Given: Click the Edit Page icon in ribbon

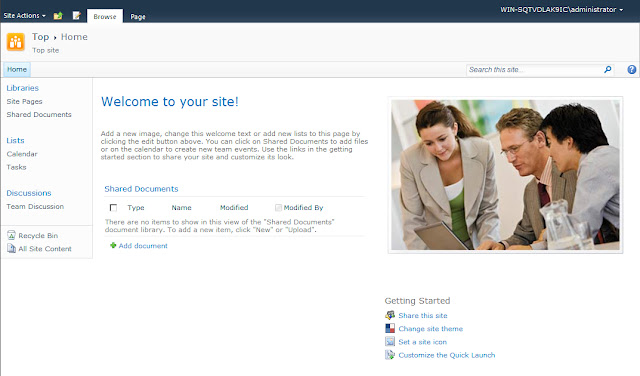Looking at the screenshot, I should click(76, 16).
